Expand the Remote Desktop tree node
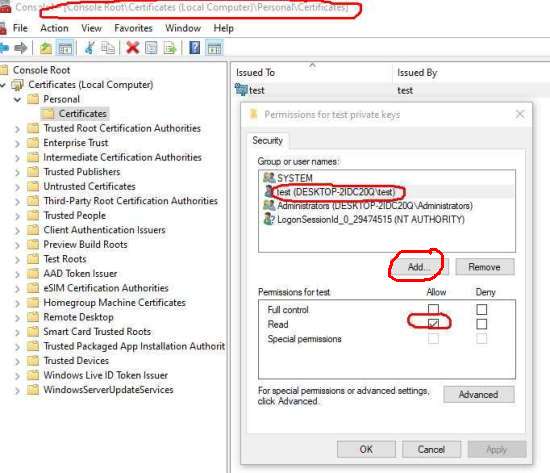 (x=17, y=318)
